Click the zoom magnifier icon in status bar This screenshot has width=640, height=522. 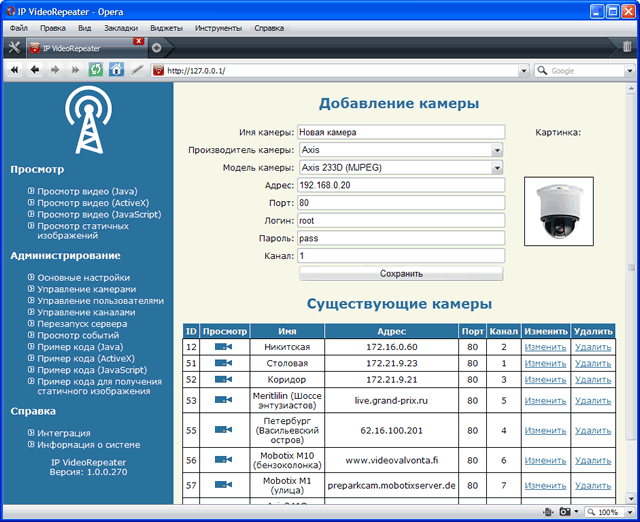[x=591, y=512]
